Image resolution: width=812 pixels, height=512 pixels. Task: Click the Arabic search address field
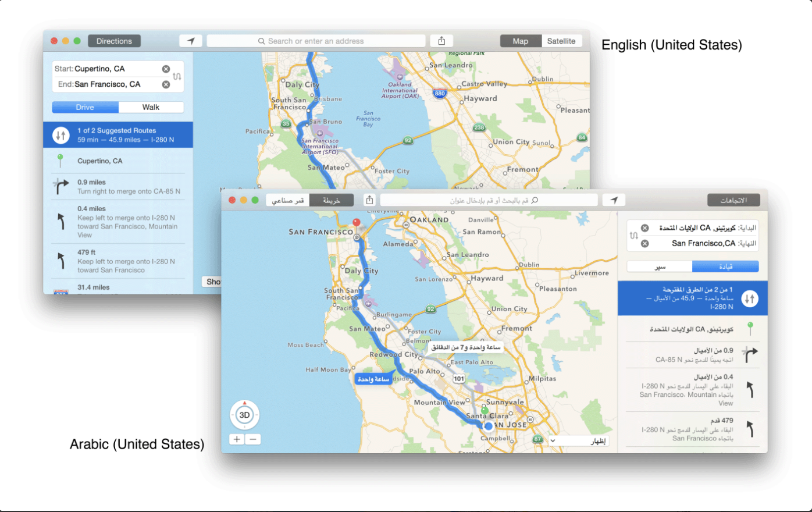click(x=489, y=200)
